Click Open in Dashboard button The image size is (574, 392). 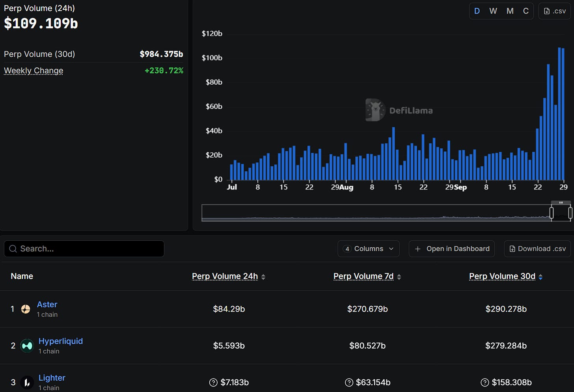pyautogui.click(x=452, y=249)
